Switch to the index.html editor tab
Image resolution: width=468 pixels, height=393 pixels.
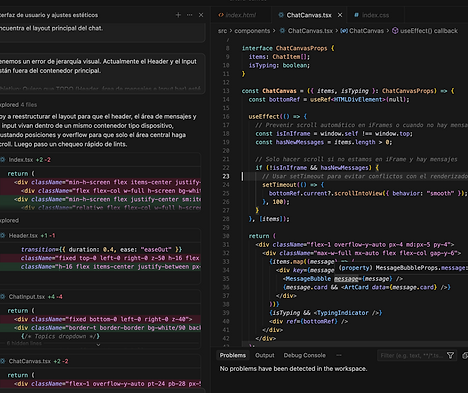pos(237,15)
